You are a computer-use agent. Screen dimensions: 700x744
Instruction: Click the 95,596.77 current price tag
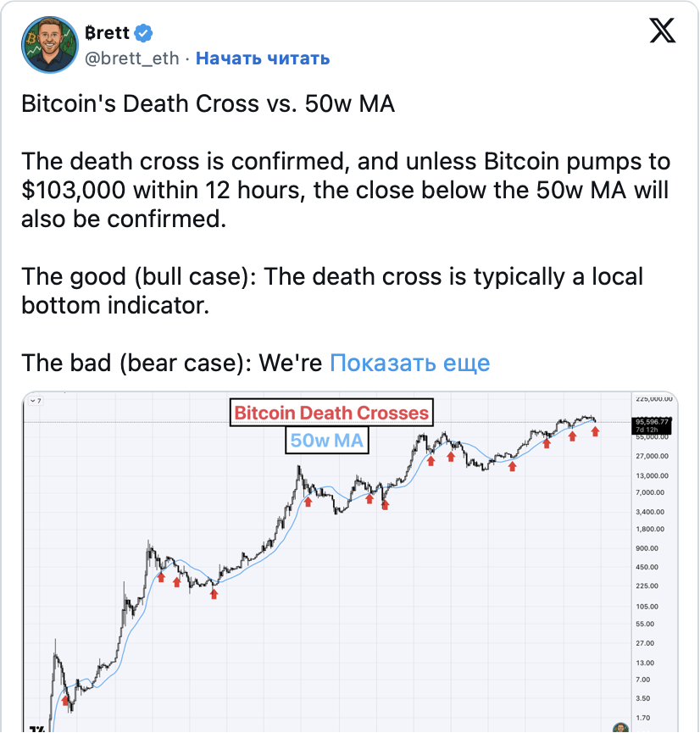[x=652, y=421]
